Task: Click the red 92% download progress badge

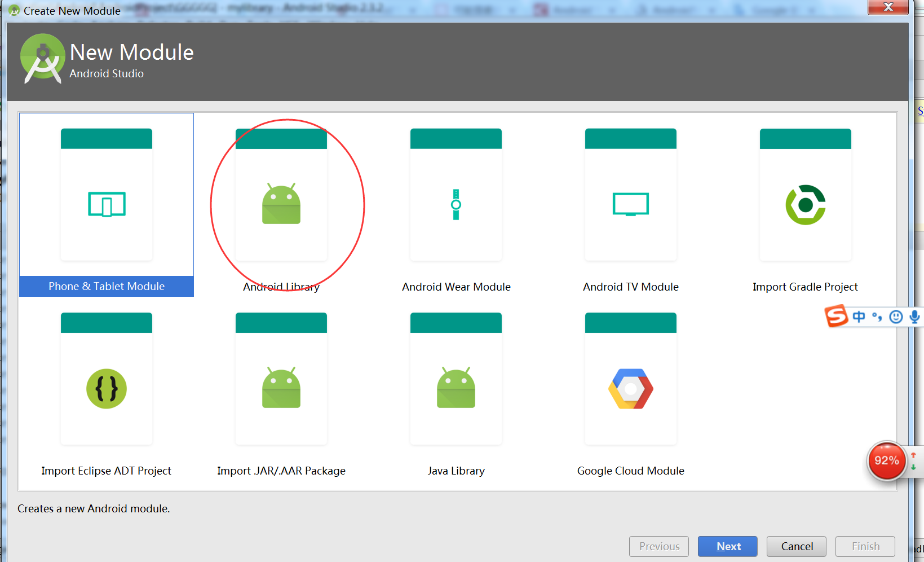Action: point(887,461)
